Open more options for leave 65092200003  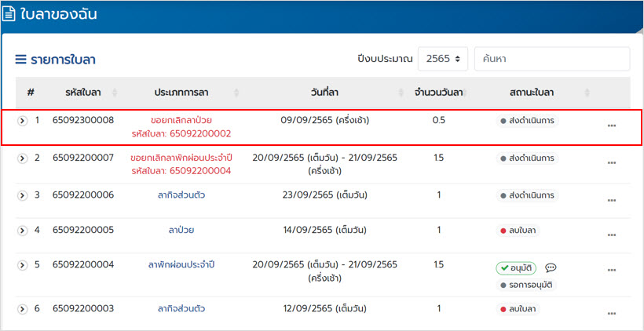click(612, 314)
